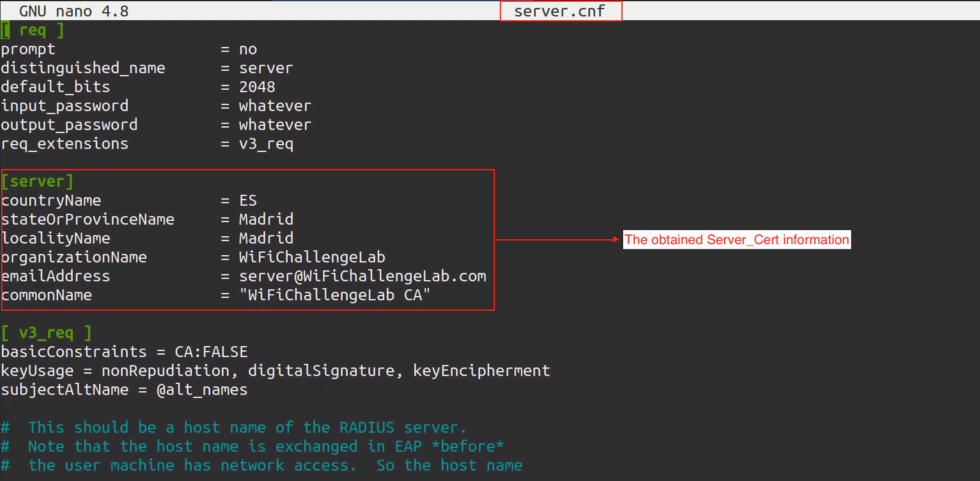Click the [server] section header

pyautogui.click(x=37, y=181)
